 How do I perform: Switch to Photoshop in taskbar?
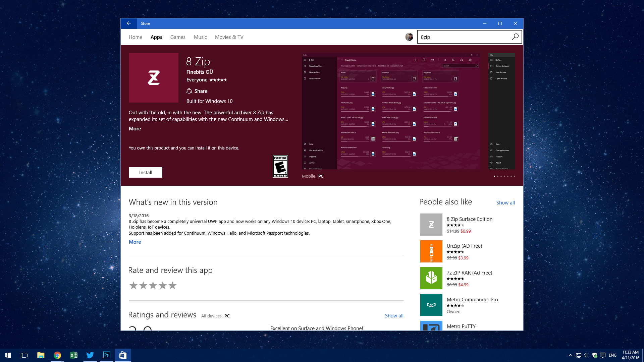click(106, 355)
